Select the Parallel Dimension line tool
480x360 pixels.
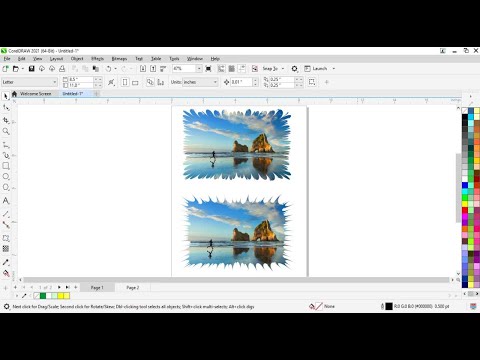6,214
